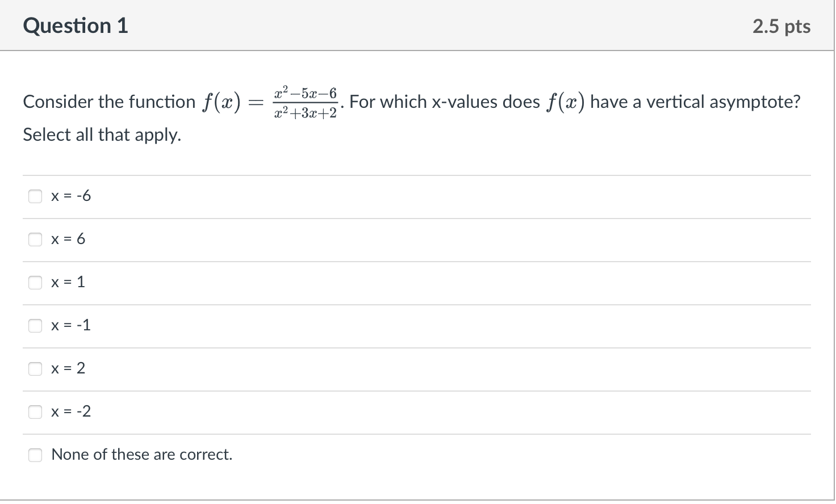This screenshot has height=504, width=836.
Task: Select the x = -6 answer label
Action: pos(70,196)
